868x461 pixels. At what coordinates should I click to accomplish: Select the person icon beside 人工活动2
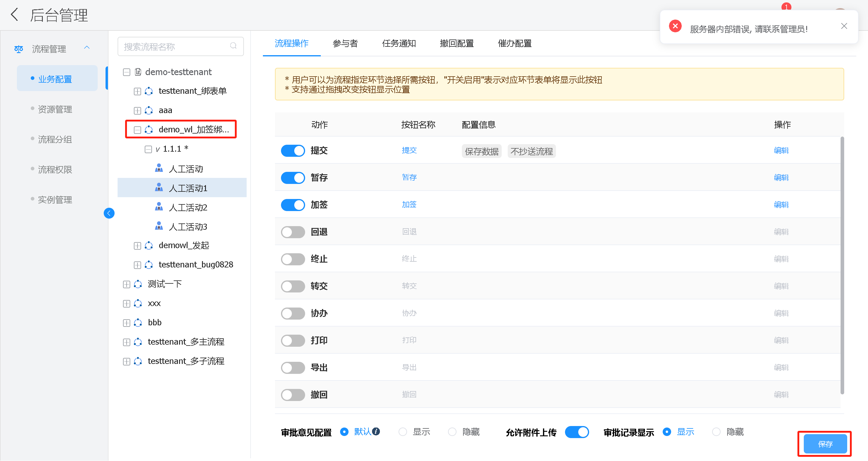point(159,207)
